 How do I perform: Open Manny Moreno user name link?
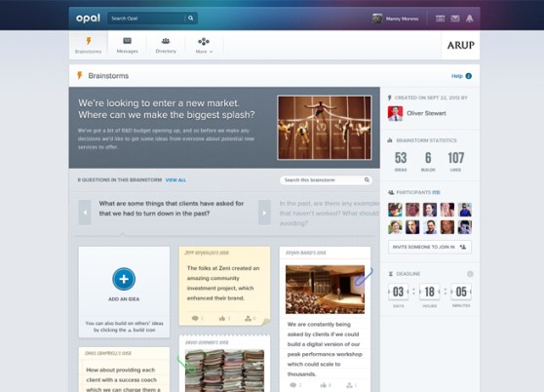pyautogui.click(x=402, y=19)
